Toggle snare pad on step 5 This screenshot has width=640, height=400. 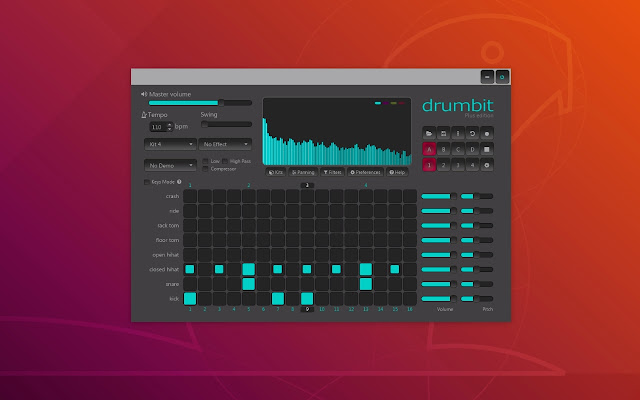pyautogui.click(x=249, y=284)
